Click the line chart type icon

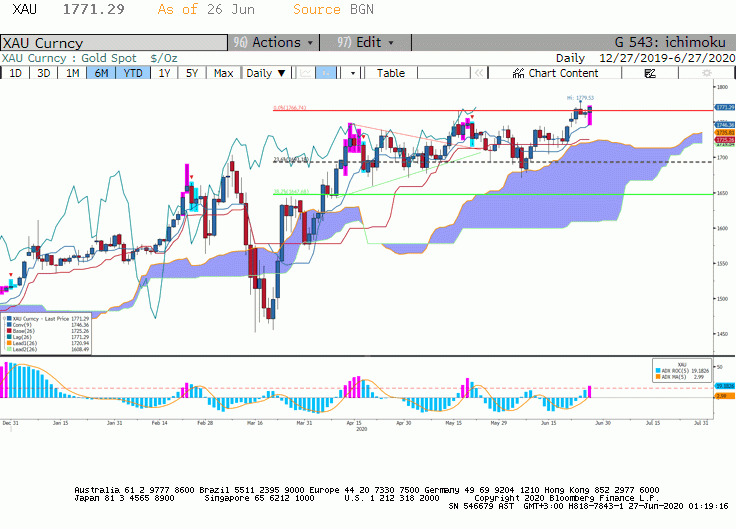[306, 73]
